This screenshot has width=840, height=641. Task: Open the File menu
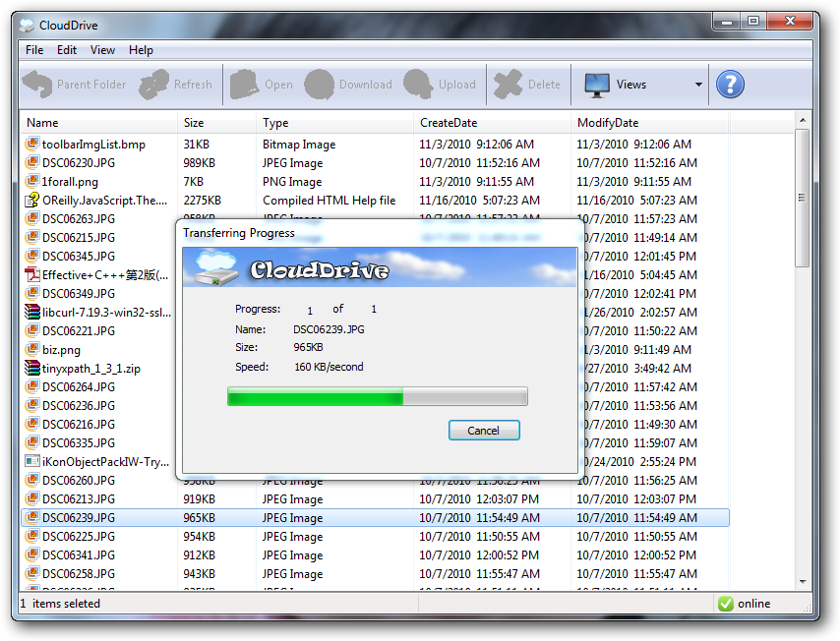(x=34, y=50)
